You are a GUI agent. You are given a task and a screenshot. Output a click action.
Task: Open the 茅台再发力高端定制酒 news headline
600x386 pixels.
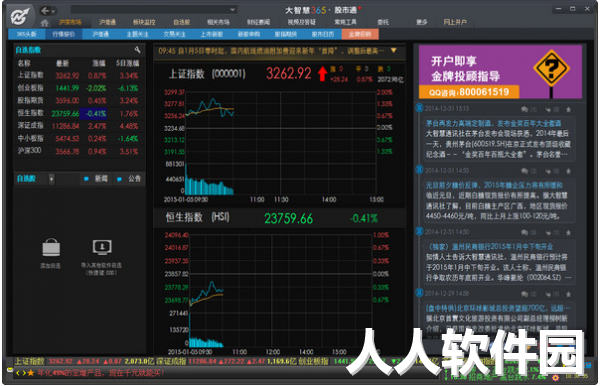pyautogui.click(x=493, y=123)
